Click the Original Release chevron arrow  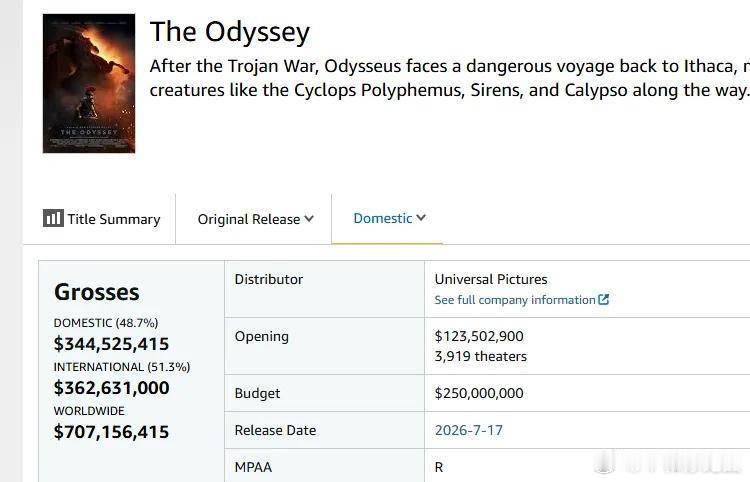click(x=309, y=219)
